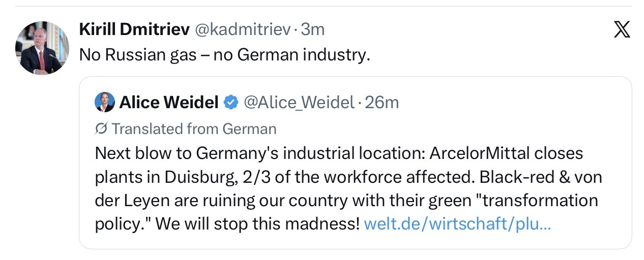This screenshot has height=260, width=644.
Task: Click the 'Translated from German' label
Action: 194,129
